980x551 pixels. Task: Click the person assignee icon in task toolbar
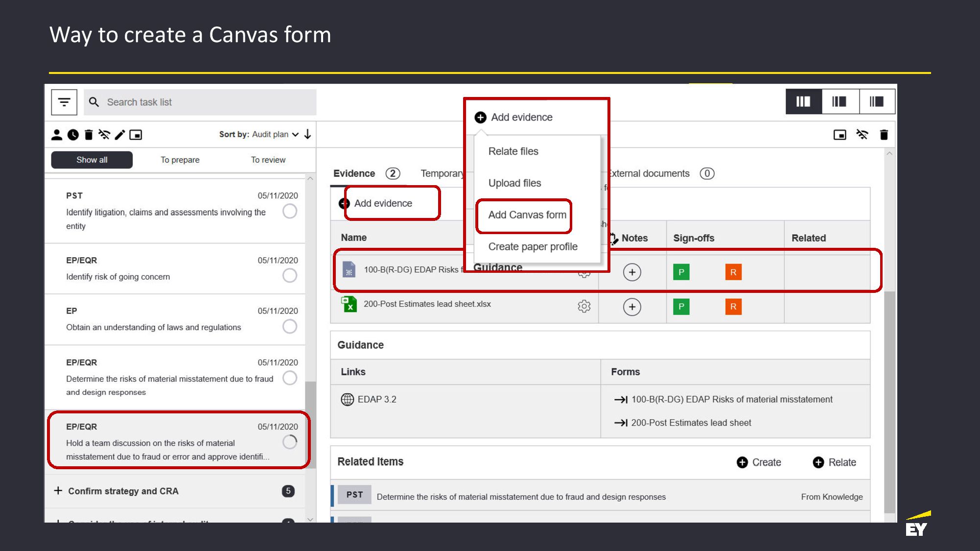(57, 135)
